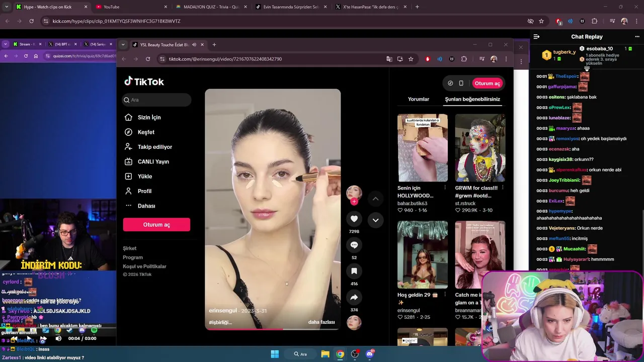Open options for Senin için HOLLYWOOD card
644x362 pixels.
click(445, 188)
